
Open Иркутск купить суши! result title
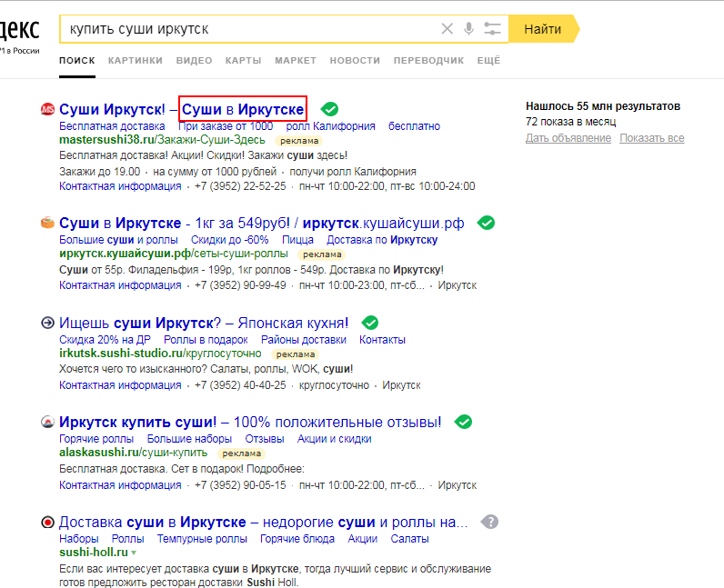(250, 422)
